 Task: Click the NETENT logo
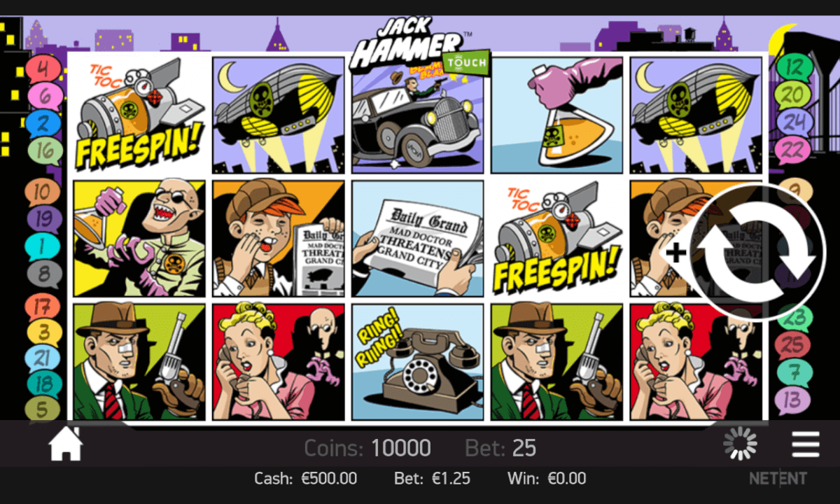coord(778,479)
